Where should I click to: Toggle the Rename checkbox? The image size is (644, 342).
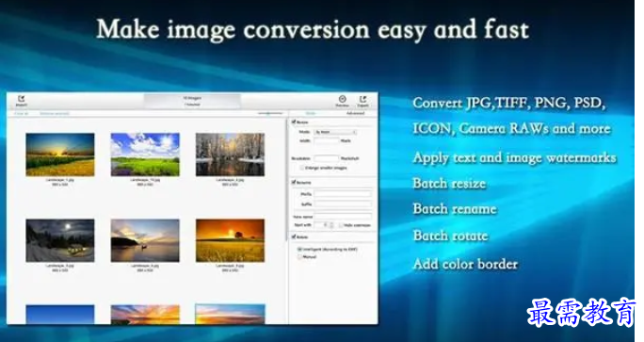pos(294,182)
